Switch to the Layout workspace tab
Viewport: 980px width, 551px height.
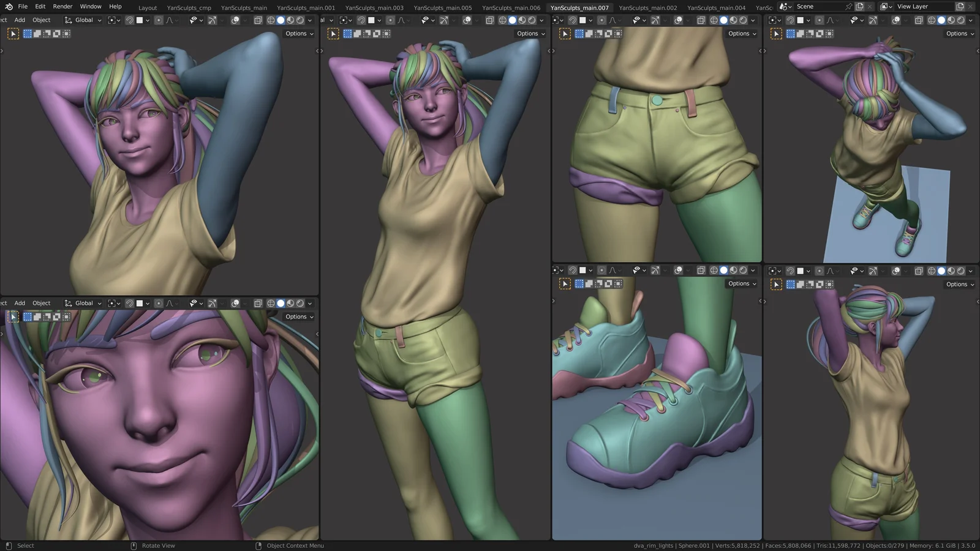click(148, 8)
